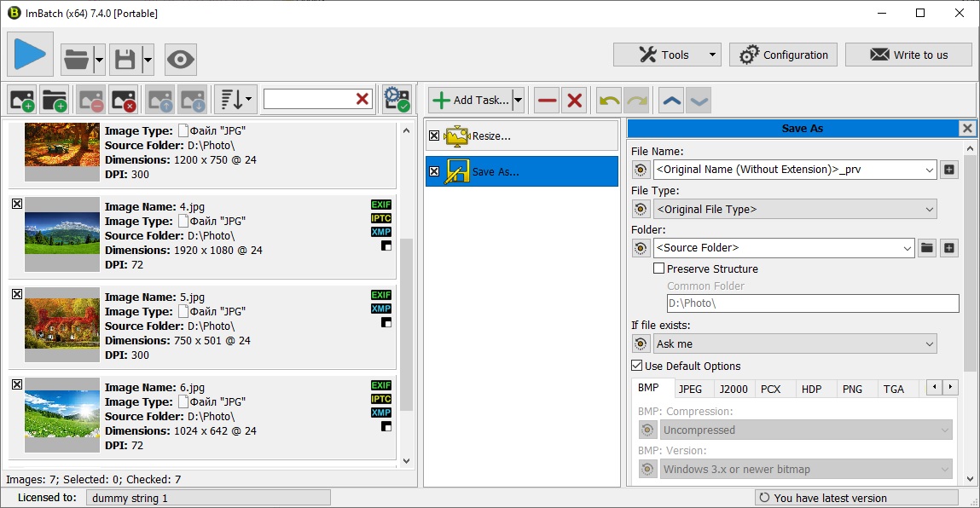Open folder browse icon next to Source Folder
Viewport: 980px width, 508px height.
[927, 248]
